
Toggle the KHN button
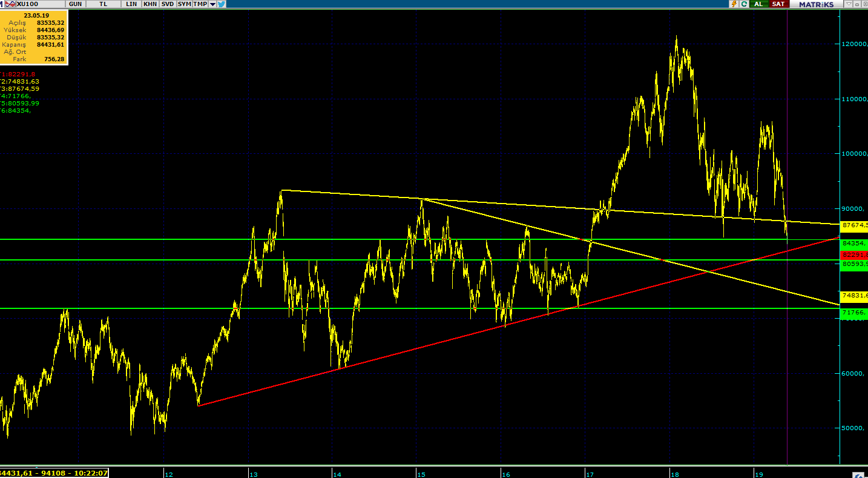(150, 4)
